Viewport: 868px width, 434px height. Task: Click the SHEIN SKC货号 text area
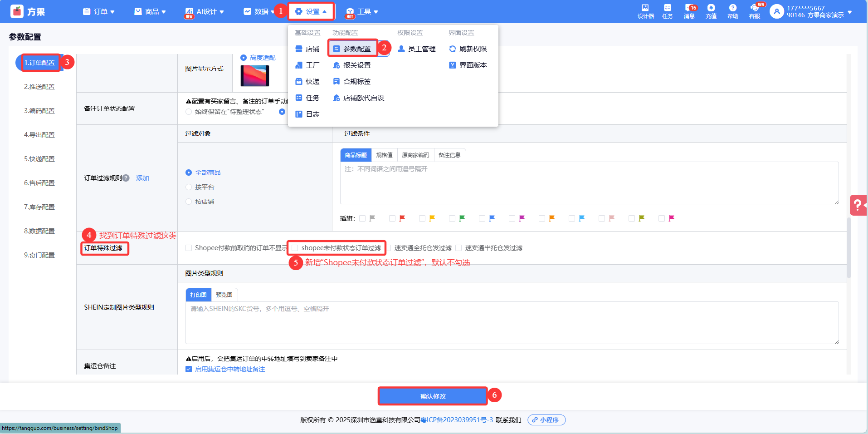point(512,322)
